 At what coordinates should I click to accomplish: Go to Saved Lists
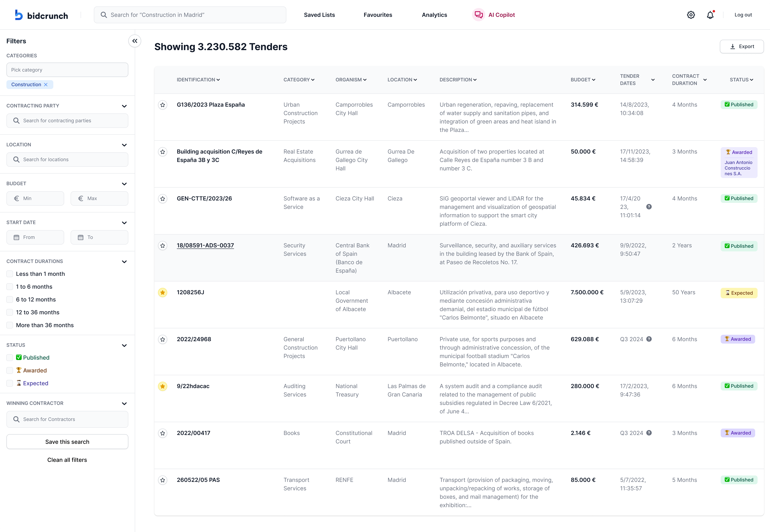(319, 15)
